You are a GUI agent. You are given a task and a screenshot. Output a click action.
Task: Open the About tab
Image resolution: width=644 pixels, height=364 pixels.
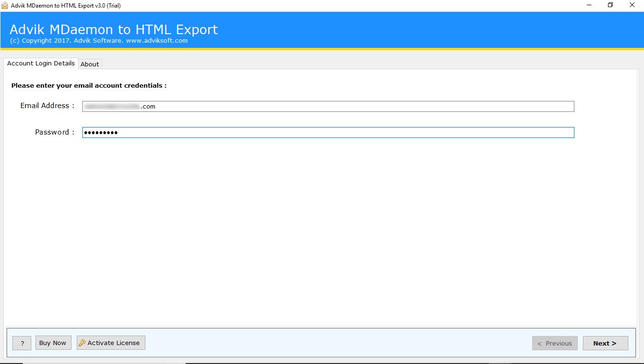(90, 64)
